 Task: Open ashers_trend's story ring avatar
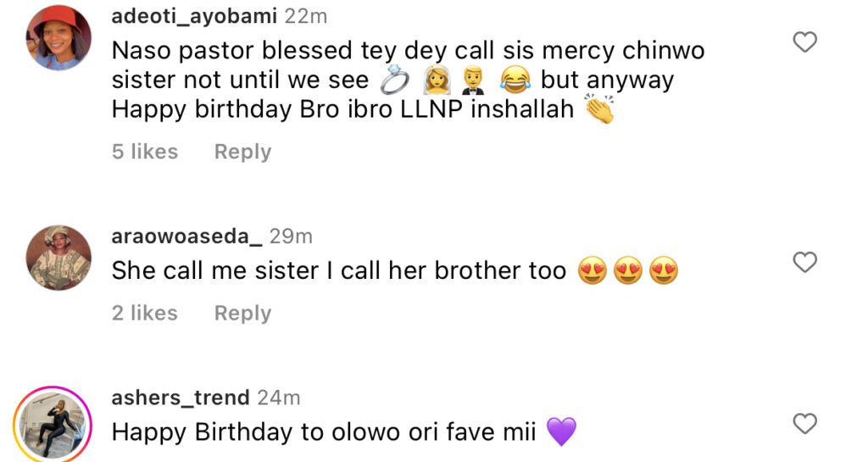53,424
